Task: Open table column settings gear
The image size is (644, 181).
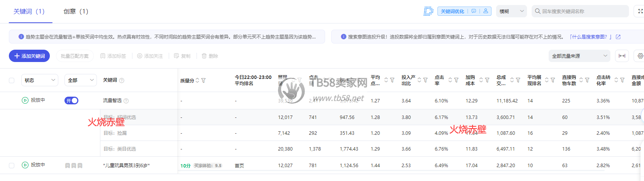Action: (x=640, y=56)
